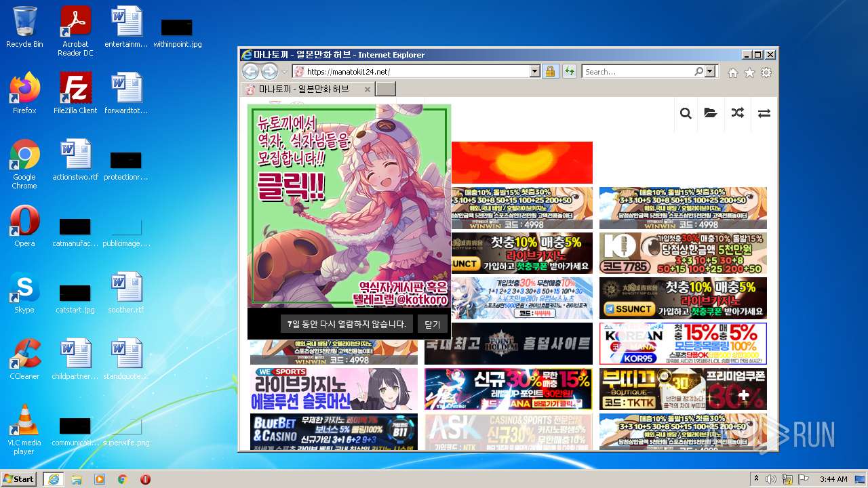Click the magnifier icon in IE search box
The width and height of the screenshot is (868, 488).
[699, 71]
